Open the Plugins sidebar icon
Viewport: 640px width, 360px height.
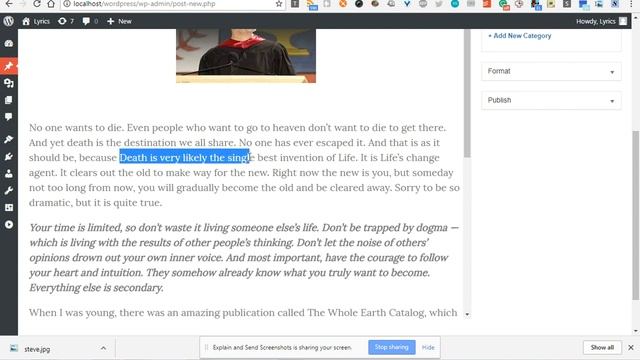pyautogui.click(x=9, y=157)
